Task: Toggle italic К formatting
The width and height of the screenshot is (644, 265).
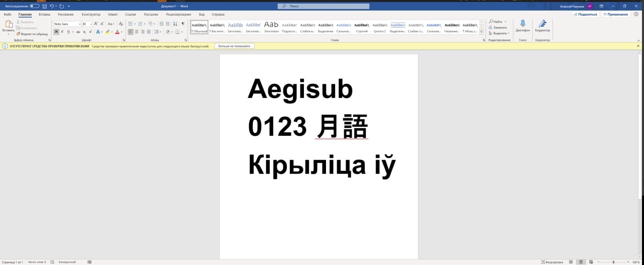Action: [62, 32]
